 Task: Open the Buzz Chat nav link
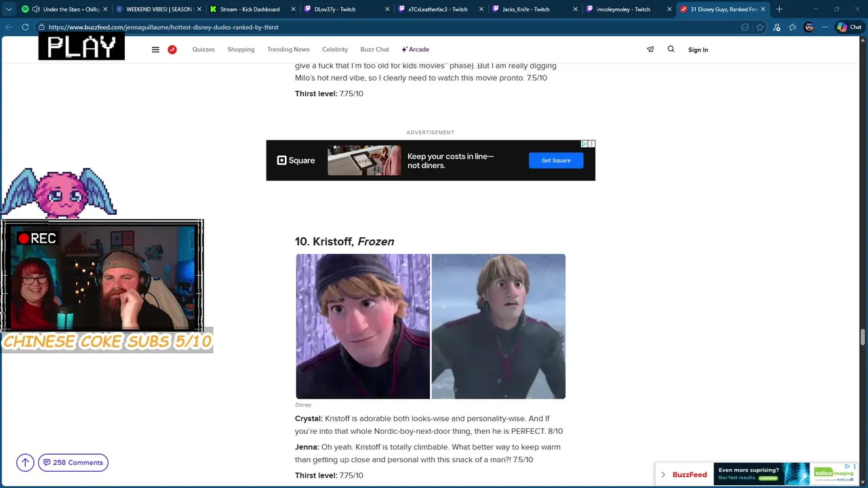tap(375, 49)
